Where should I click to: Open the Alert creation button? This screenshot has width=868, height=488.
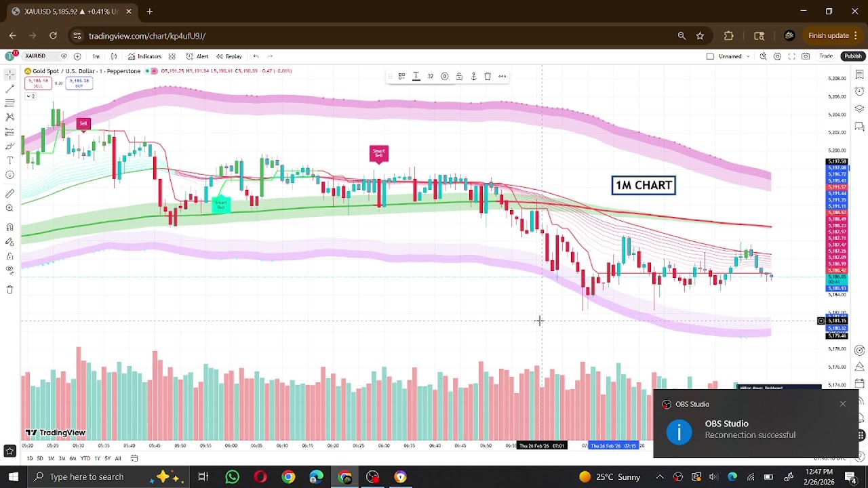(x=197, y=56)
